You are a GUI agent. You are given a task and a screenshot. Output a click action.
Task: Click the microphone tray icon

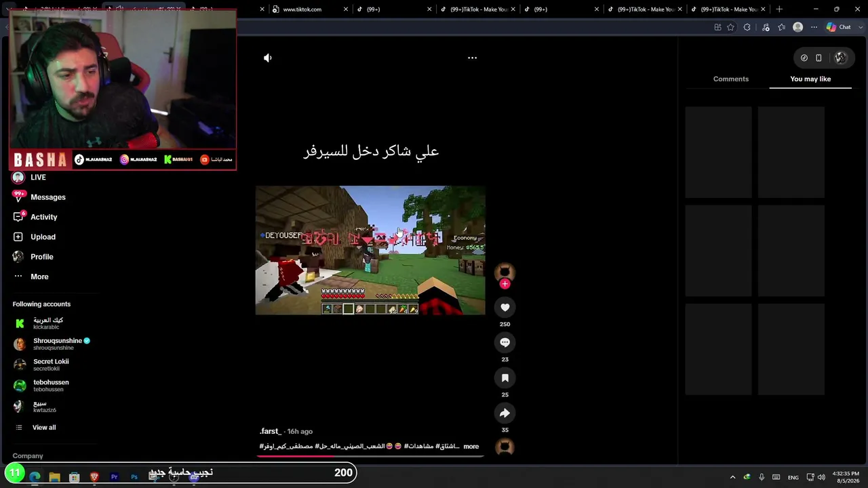(762, 477)
